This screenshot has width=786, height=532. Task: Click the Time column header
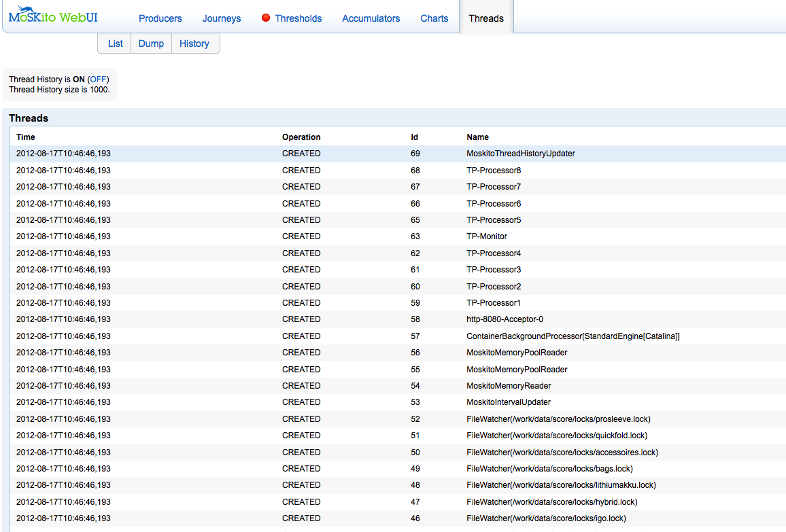(26, 137)
